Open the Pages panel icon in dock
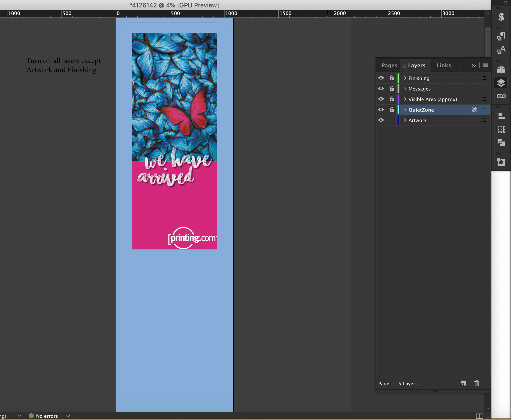This screenshot has height=420, width=511. (x=501, y=70)
